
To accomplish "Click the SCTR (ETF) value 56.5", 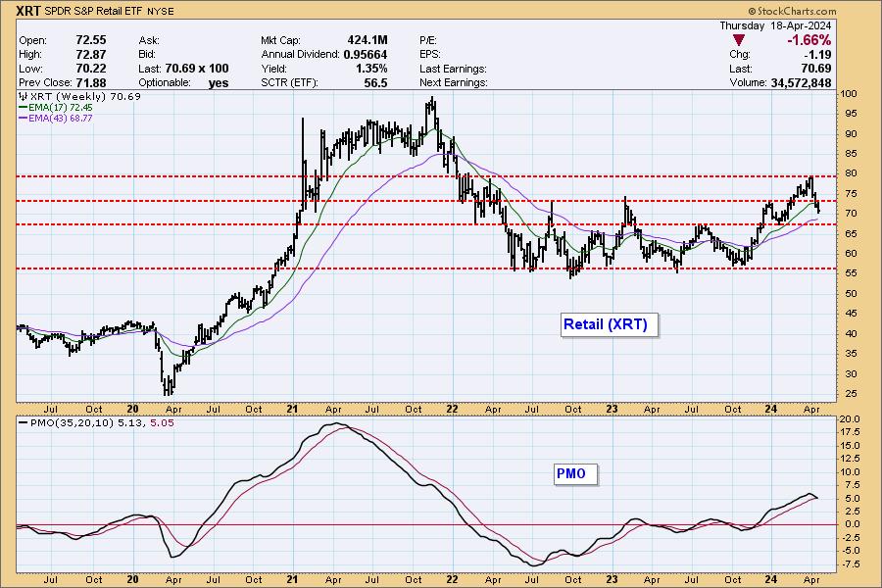I will 375,82.
